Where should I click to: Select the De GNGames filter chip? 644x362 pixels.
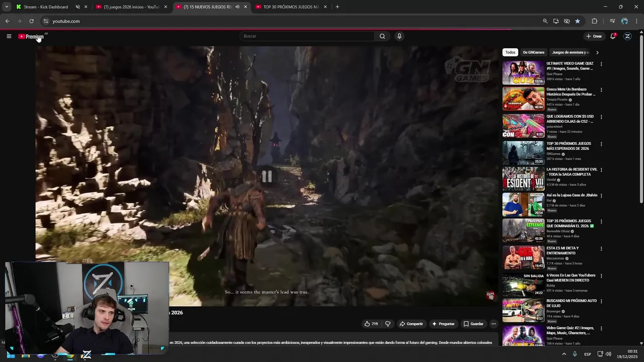pos(533,52)
